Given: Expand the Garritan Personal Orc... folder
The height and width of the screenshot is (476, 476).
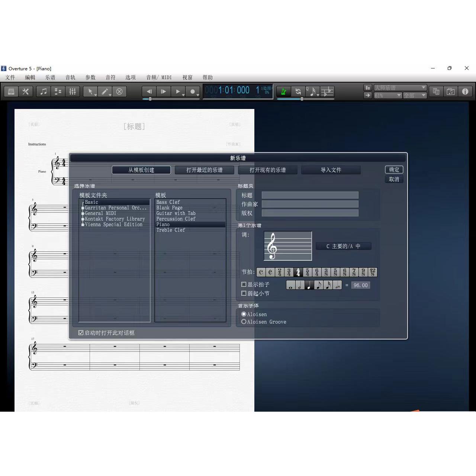Looking at the screenshot, I should (83, 208).
